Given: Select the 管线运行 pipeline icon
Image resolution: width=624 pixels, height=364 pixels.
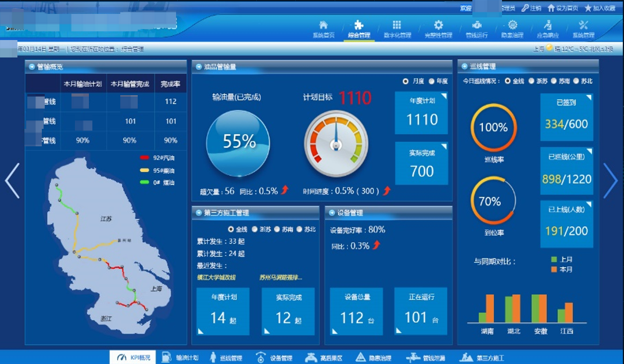Looking at the screenshot, I should pyautogui.click(x=476, y=26).
